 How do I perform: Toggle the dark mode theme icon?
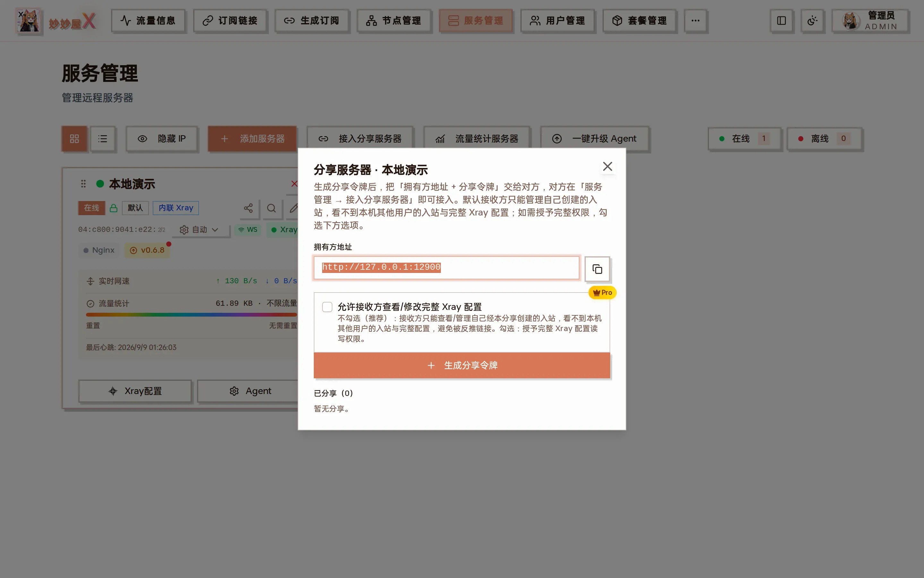[x=812, y=21]
